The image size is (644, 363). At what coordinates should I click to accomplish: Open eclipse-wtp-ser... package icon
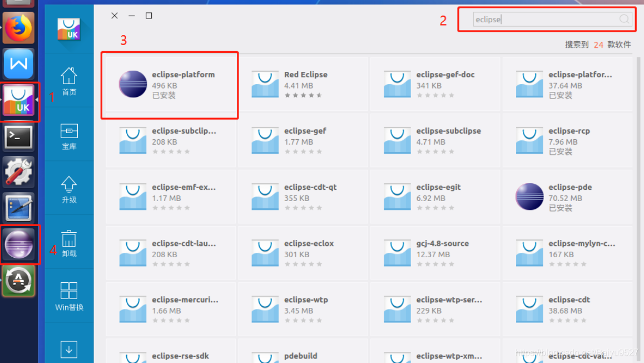397,309
